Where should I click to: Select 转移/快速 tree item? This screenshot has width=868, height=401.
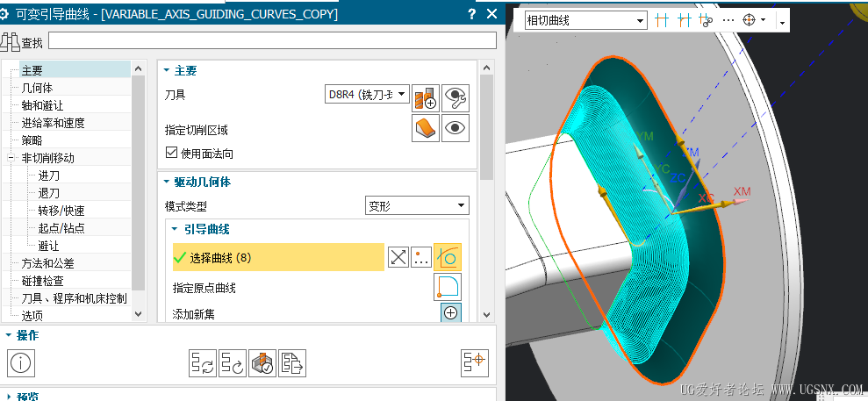click(x=61, y=211)
